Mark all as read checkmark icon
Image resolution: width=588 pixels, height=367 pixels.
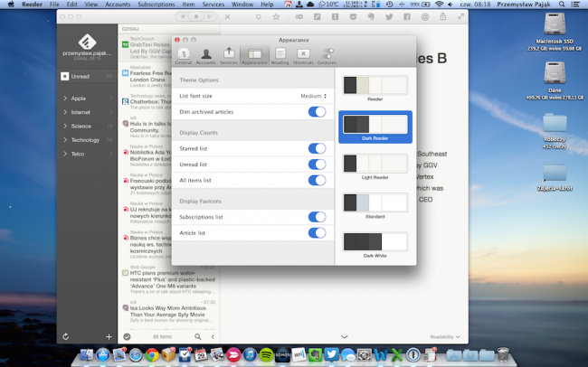(128, 336)
